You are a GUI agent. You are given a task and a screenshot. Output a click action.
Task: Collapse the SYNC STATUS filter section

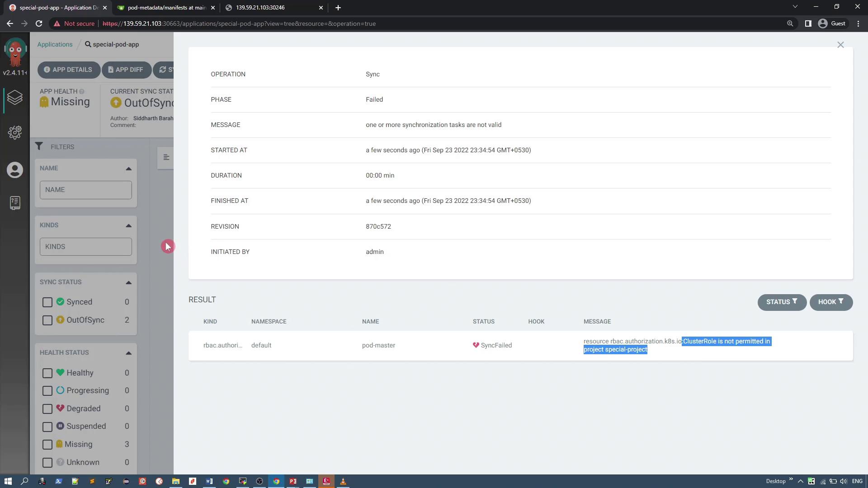[128, 282]
